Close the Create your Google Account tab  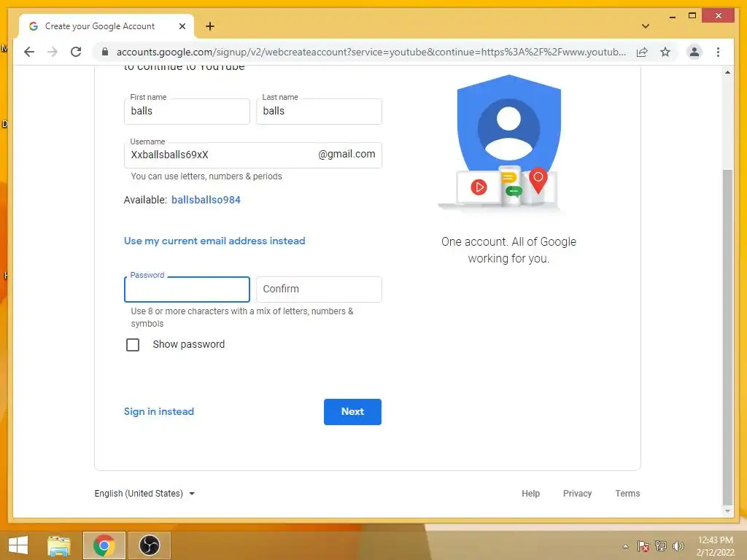182,26
